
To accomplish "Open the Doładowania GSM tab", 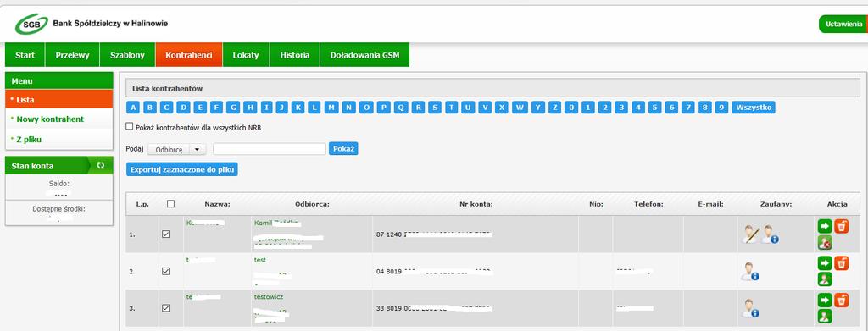I will point(364,55).
